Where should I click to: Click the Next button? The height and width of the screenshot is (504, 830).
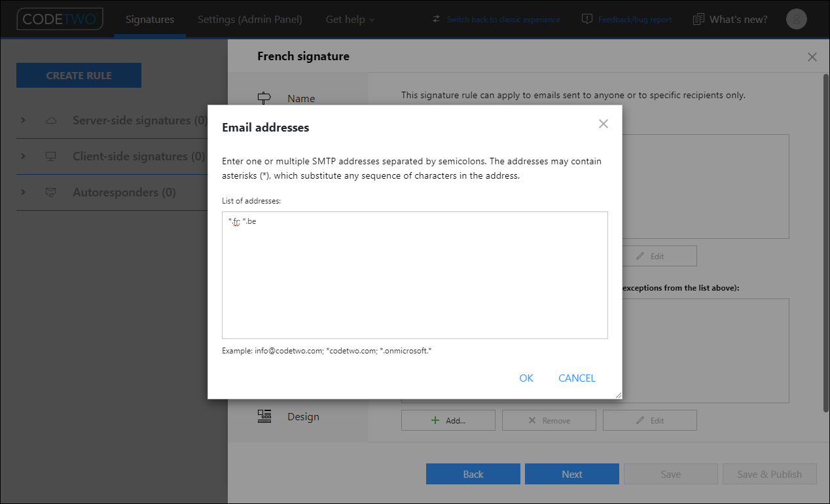pos(572,474)
